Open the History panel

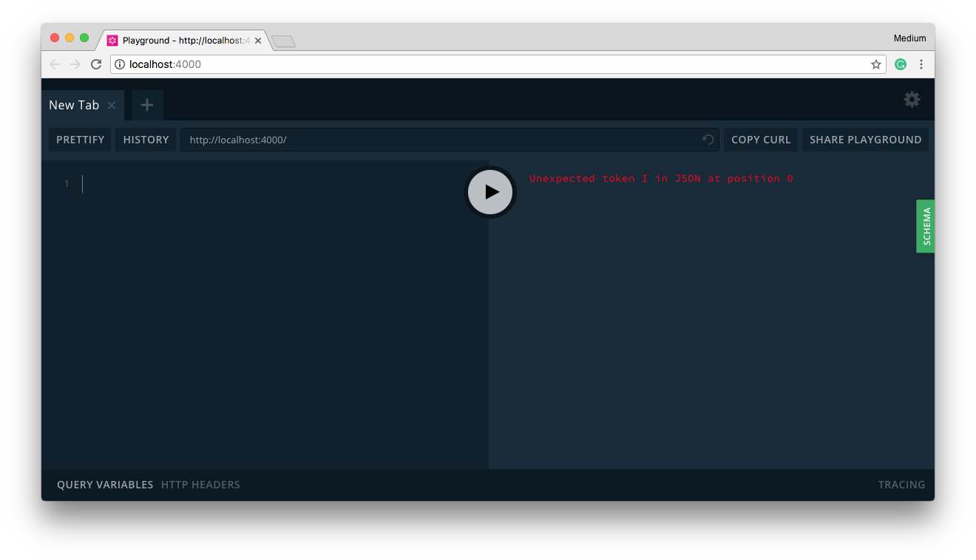tap(146, 140)
